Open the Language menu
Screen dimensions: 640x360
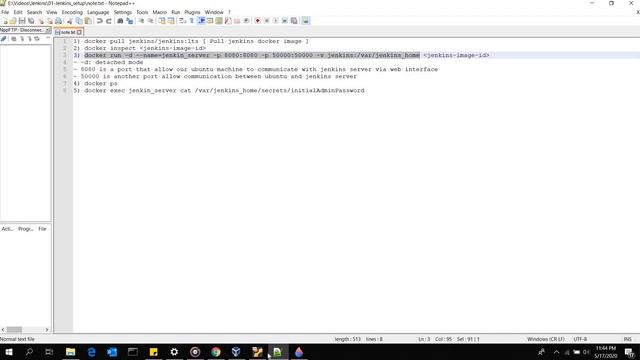pos(98,12)
